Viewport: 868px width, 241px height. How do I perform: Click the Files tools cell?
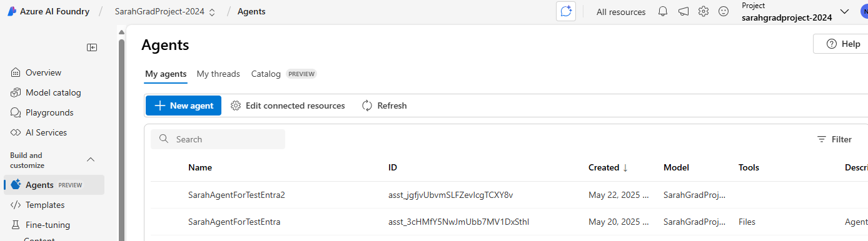(747, 222)
